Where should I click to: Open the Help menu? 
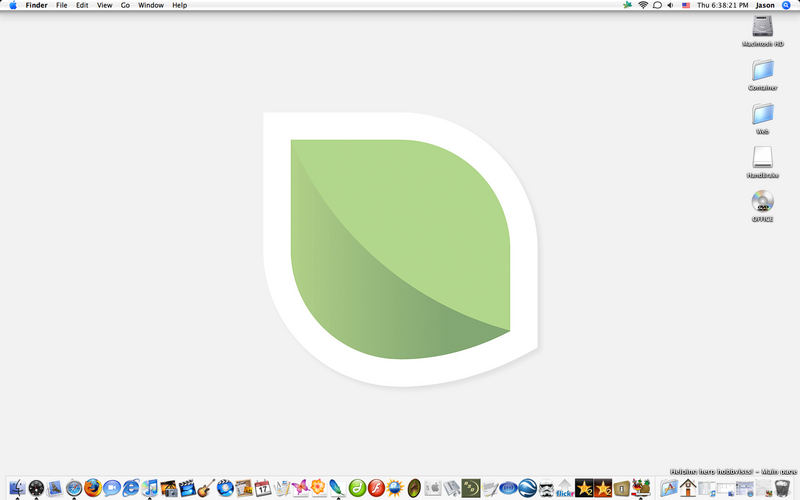pyautogui.click(x=179, y=5)
